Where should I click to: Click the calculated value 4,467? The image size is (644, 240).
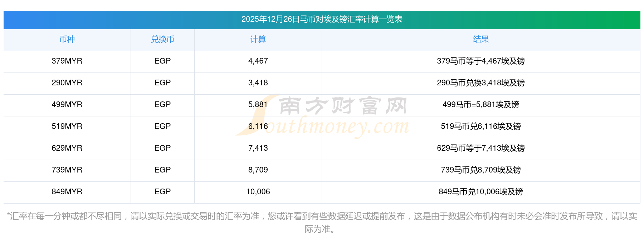(258, 61)
